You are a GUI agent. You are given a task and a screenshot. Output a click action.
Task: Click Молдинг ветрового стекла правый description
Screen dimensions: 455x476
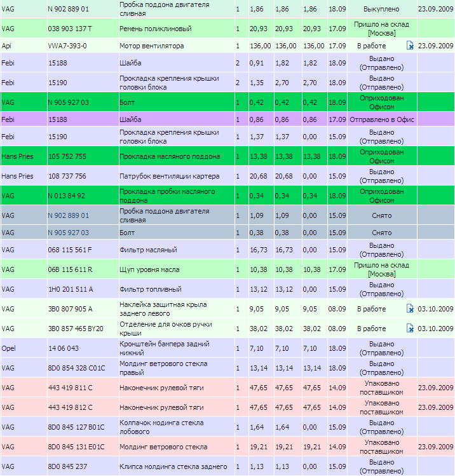tap(163, 368)
